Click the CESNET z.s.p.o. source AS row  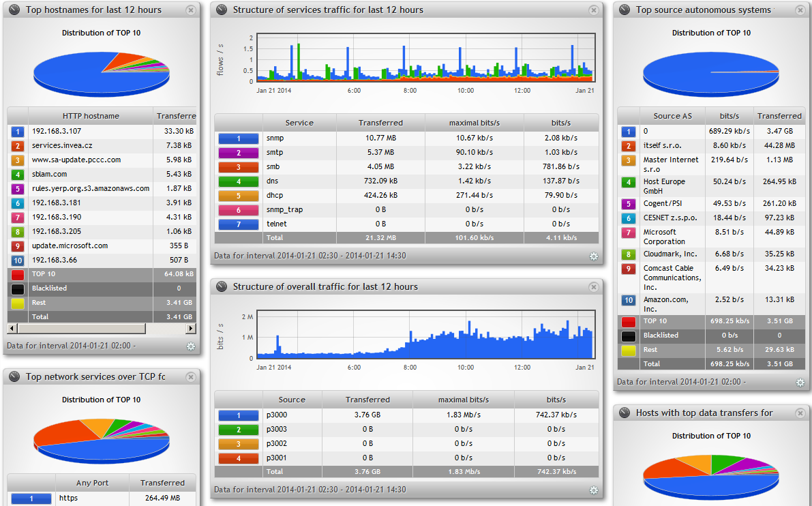[x=712, y=218]
